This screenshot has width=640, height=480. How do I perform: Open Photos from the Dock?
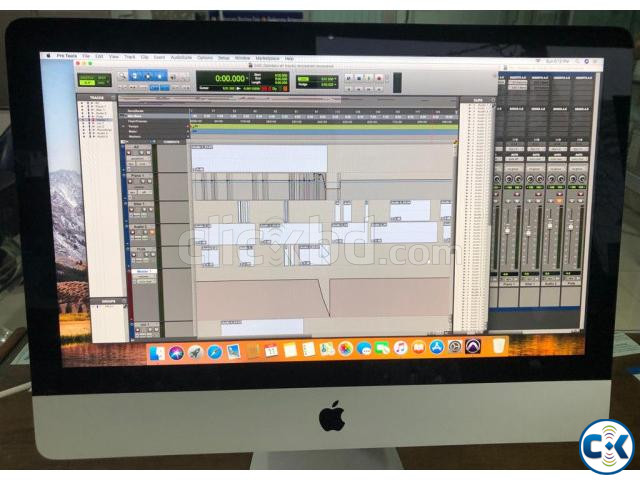[345, 349]
